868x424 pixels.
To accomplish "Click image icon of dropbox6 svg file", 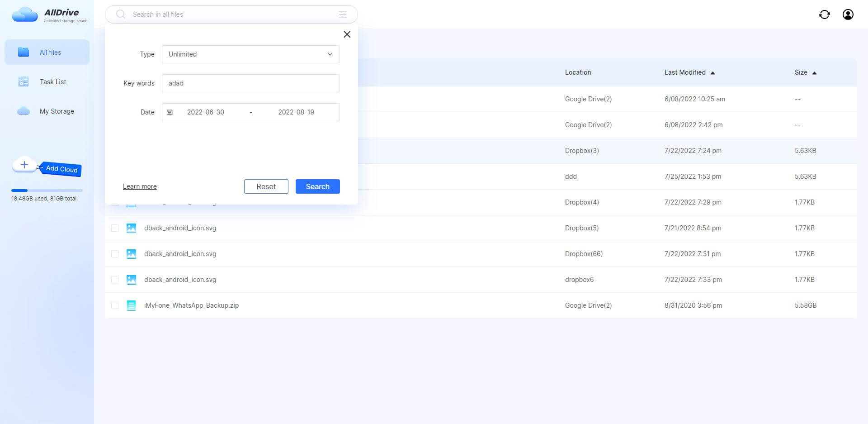I will 131,280.
